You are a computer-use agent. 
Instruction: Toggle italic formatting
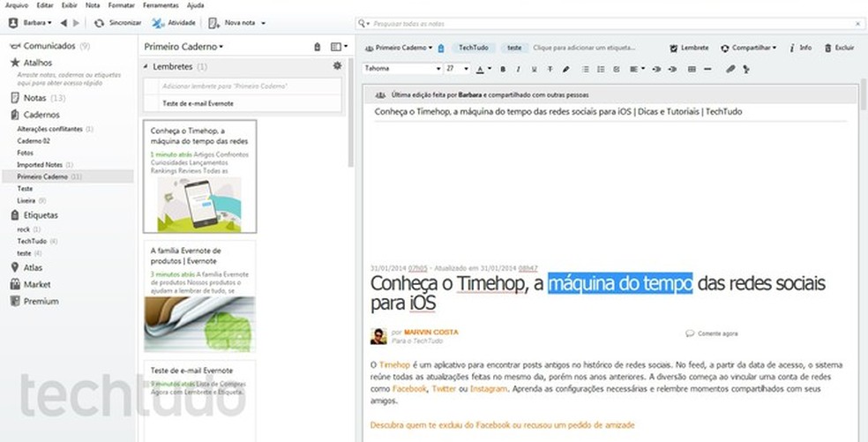click(x=518, y=69)
